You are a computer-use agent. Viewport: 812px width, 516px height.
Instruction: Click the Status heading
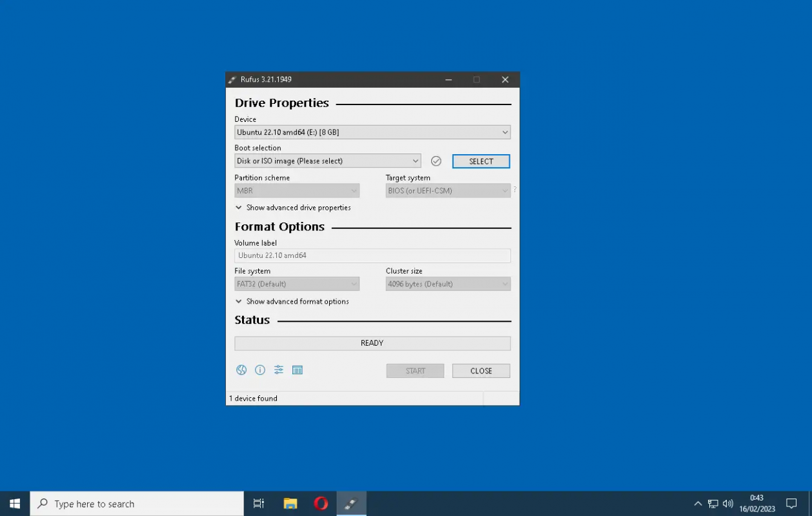(252, 320)
